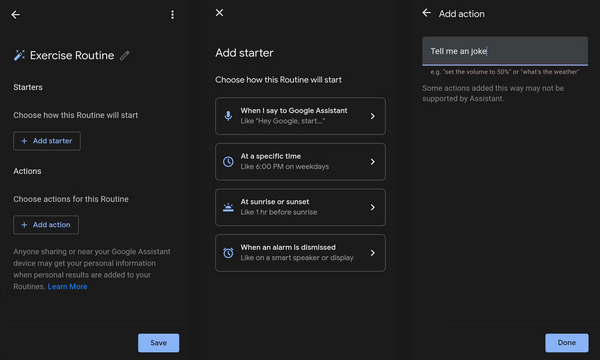Screen dimensions: 600x360
Task: Click the Add action screen title
Action: click(461, 14)
